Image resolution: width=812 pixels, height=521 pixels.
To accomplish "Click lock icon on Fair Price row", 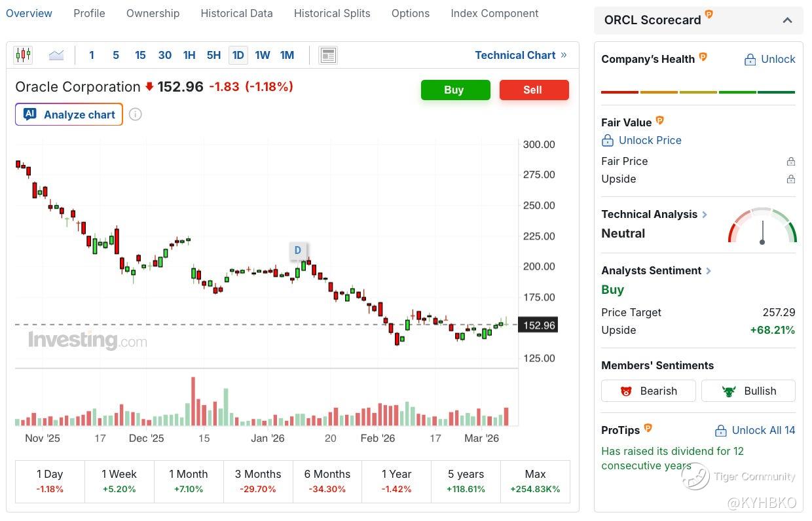I will [790, 161].
